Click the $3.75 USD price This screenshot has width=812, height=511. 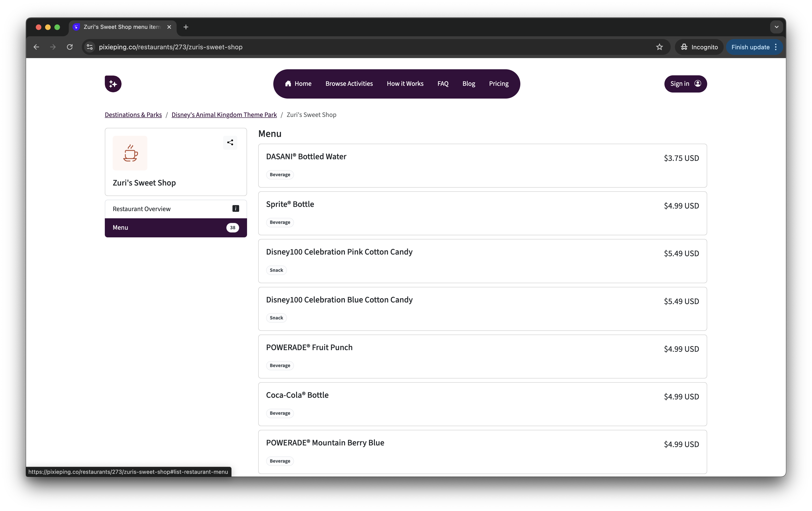coord(681,158)
